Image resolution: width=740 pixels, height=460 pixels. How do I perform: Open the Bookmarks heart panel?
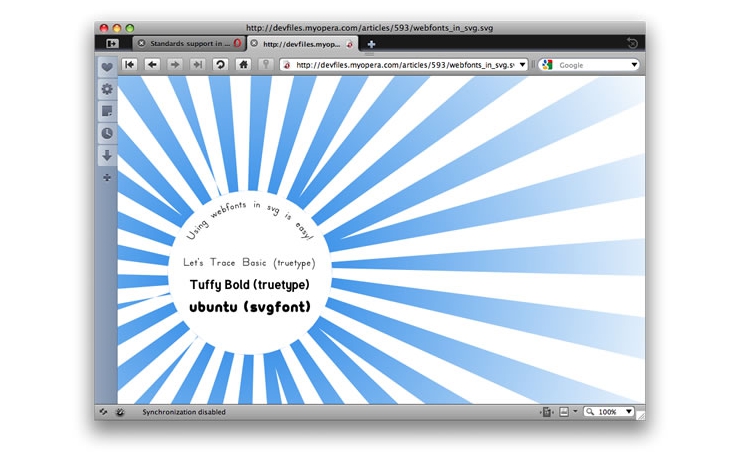click(107, 67)
